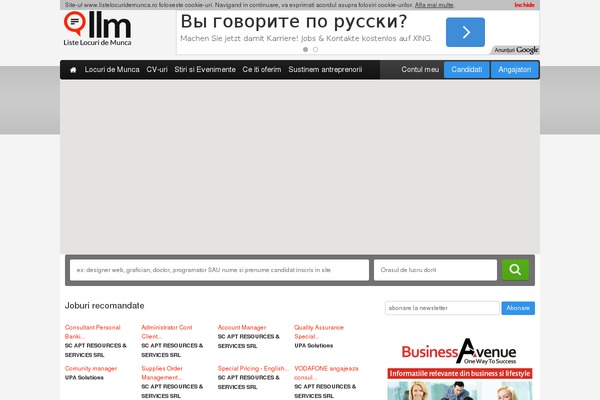Click the Angajatori button
This screenshot has width=600, height=400.
point(514,70)
